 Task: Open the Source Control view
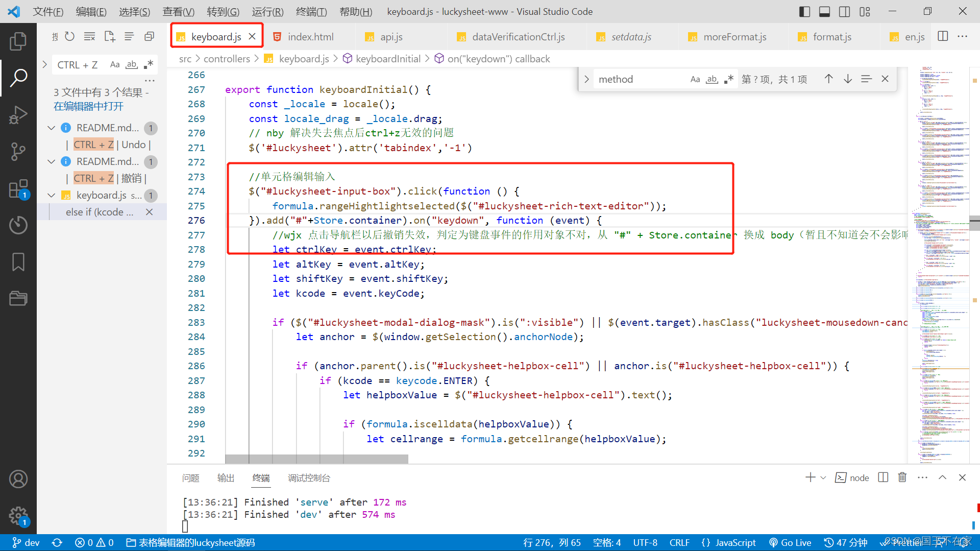click(18, 152)
